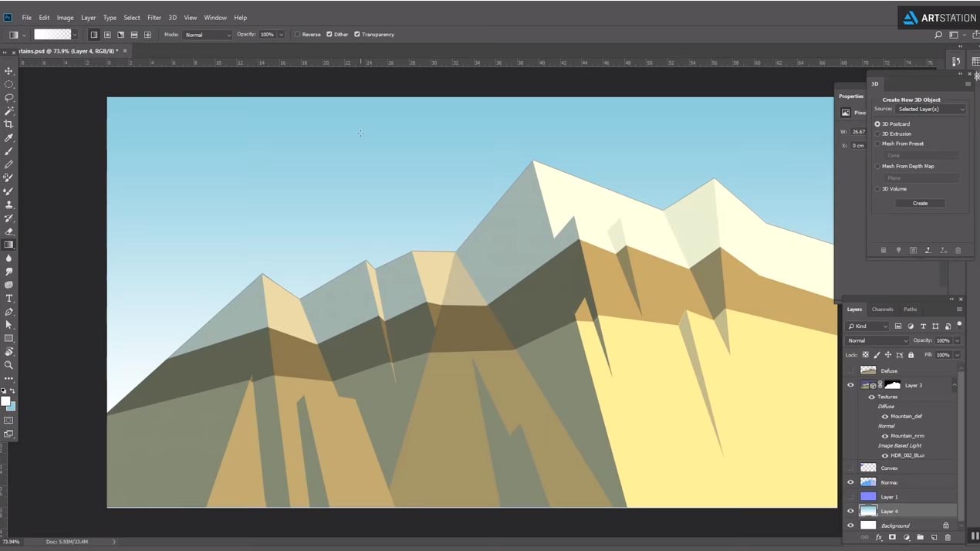Open the gradient Mode dropdown
This screenshot has height=551, width=980.
[x=208, y=35]
